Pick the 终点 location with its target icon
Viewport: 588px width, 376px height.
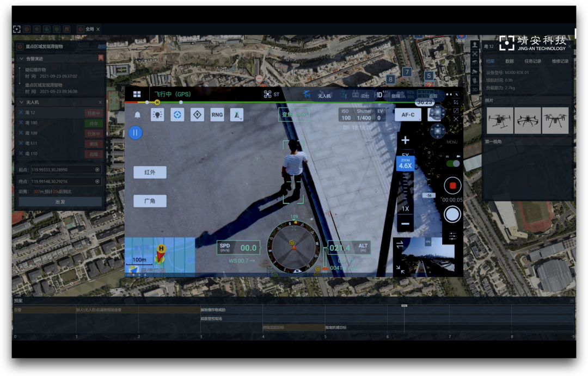tap(97, 181)
